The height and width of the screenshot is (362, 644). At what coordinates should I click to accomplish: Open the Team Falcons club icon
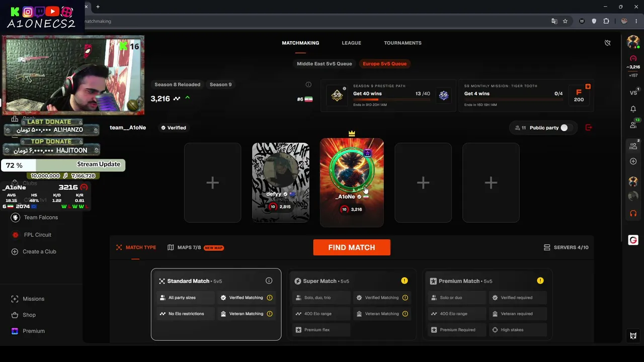15,217
